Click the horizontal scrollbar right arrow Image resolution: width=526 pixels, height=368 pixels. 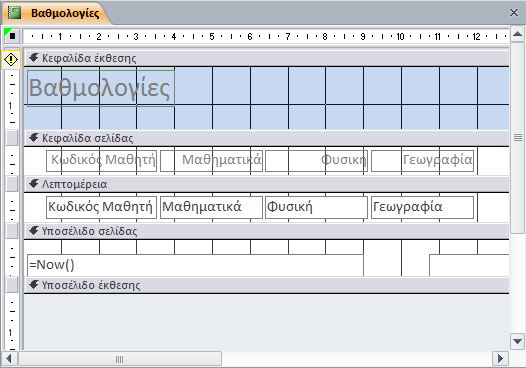pos(500,359)
